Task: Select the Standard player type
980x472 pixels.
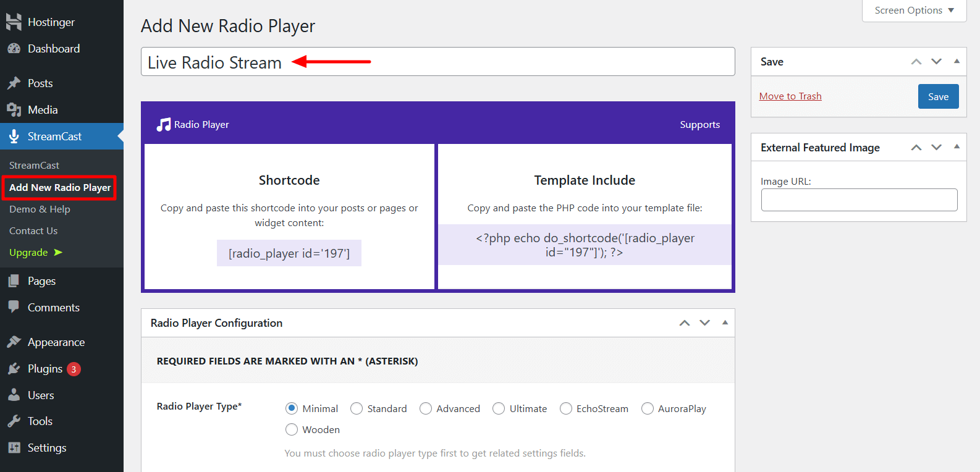Action: point(357,408)
